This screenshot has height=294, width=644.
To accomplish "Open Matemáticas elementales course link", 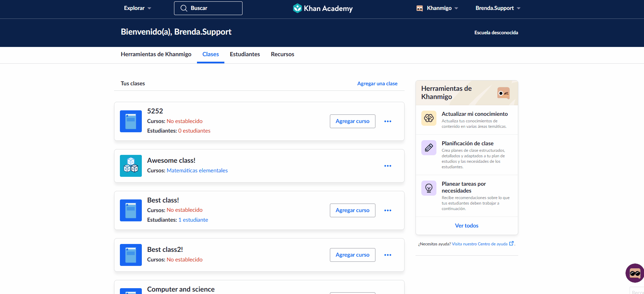I will 197,171.
